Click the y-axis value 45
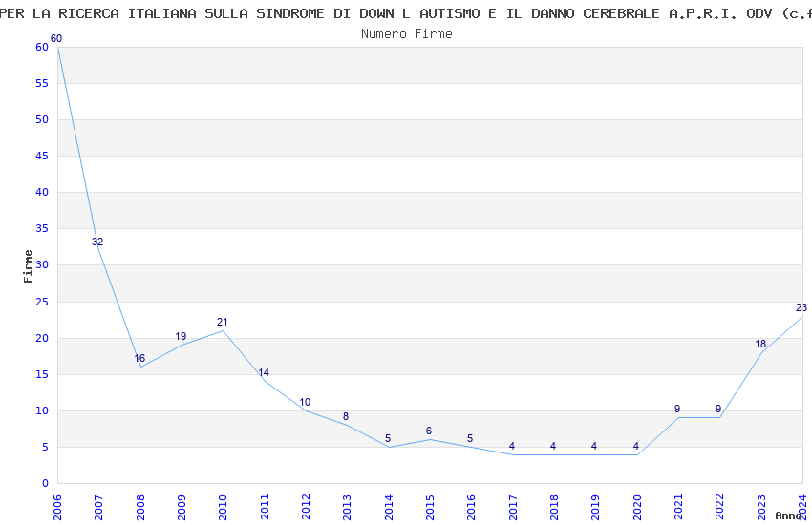Viewport: 812px width, 525px height. point(42,156)
